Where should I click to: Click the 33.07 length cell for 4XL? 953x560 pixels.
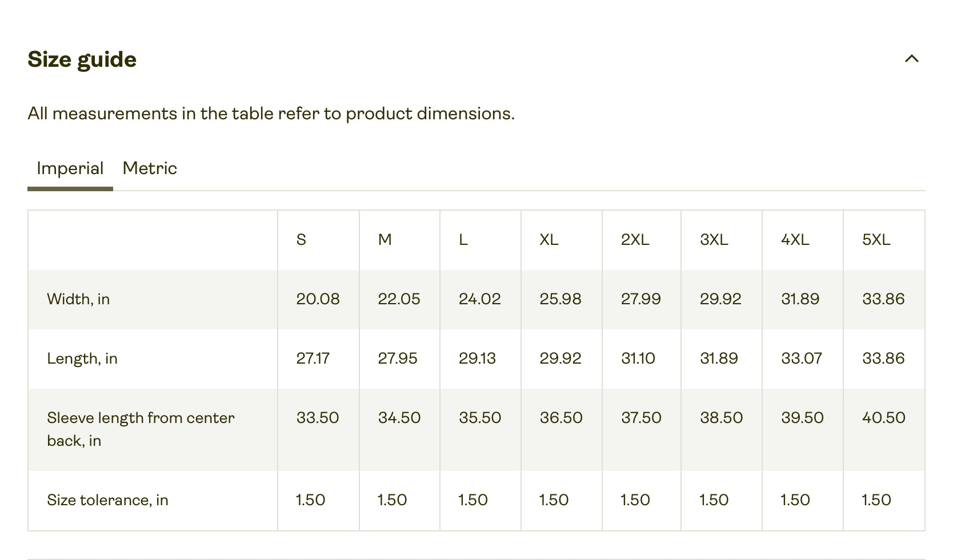tap(802, 358)
